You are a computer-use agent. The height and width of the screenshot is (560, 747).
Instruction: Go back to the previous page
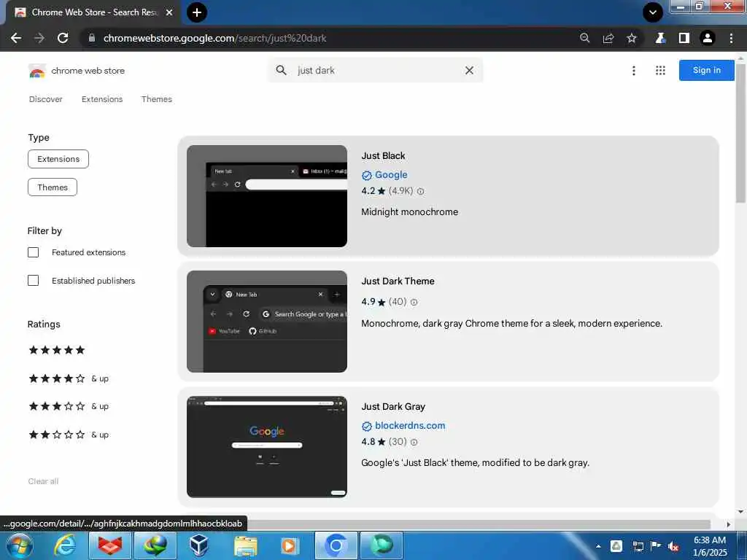tap(16, 38)
